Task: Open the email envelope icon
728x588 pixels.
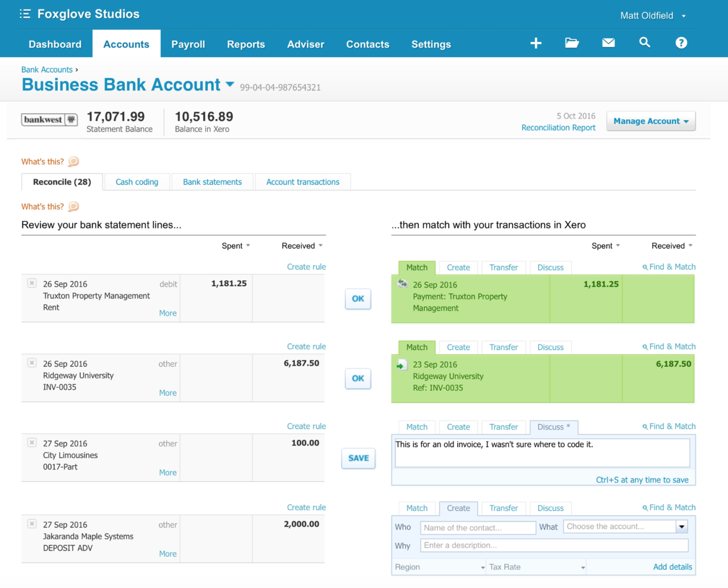Action: click(608, 43)
